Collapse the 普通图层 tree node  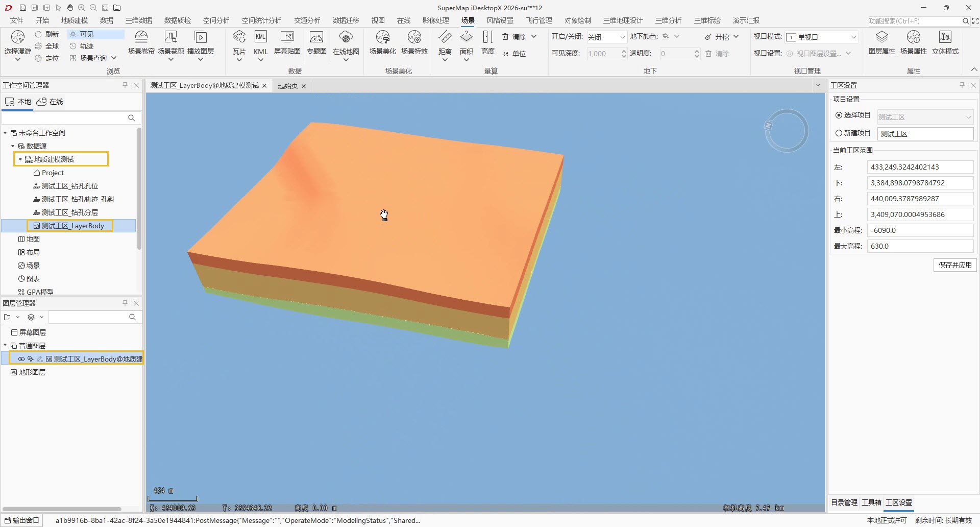click(5, 346)
